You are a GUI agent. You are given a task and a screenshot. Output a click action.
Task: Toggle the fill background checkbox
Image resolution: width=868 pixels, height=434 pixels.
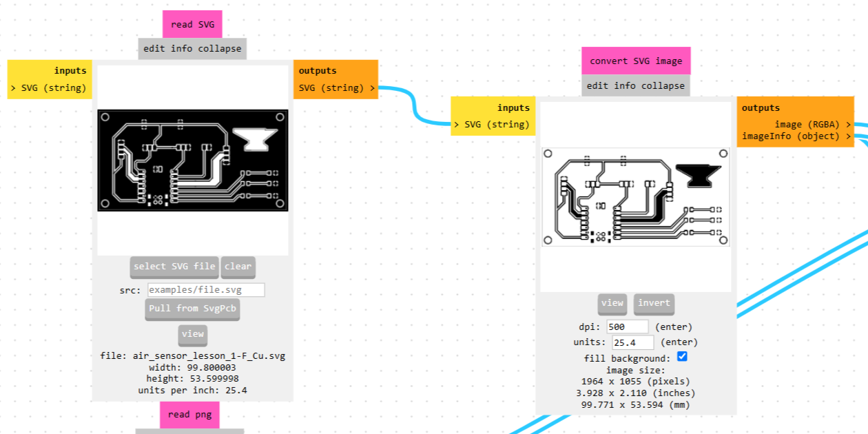(x=682, y=357)
